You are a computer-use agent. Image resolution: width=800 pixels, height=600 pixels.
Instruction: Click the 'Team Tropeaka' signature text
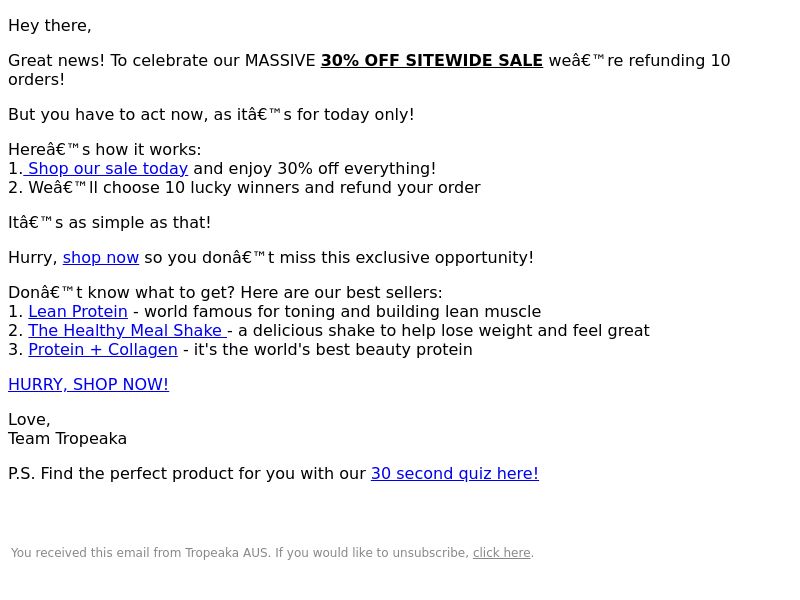click(x=67, y=439)
